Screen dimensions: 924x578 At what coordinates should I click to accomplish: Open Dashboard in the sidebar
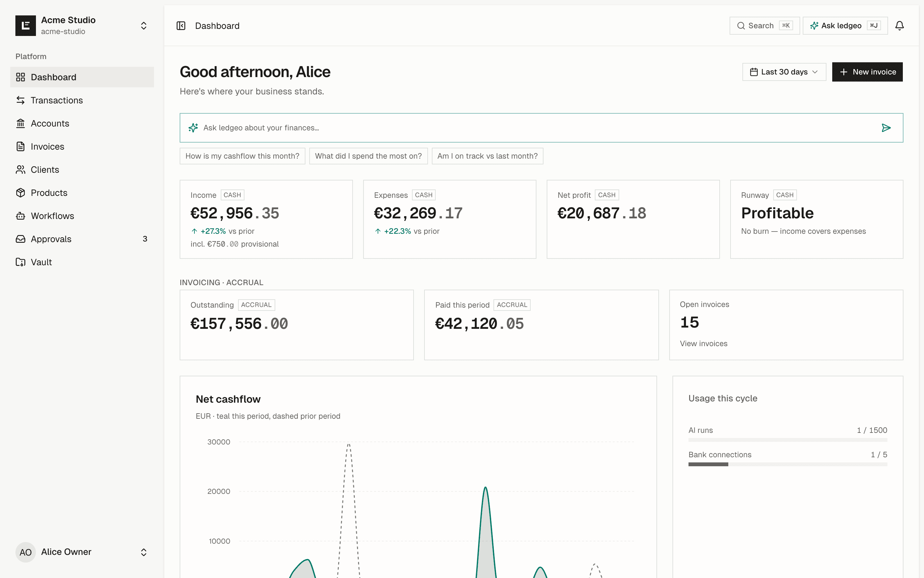click(82, 77)
